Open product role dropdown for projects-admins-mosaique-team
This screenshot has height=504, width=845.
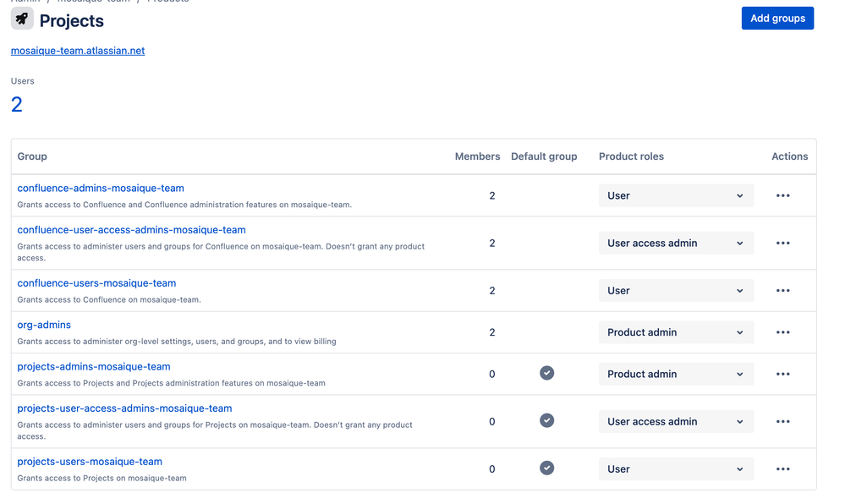pyautogui.click(x=676, y=374)
